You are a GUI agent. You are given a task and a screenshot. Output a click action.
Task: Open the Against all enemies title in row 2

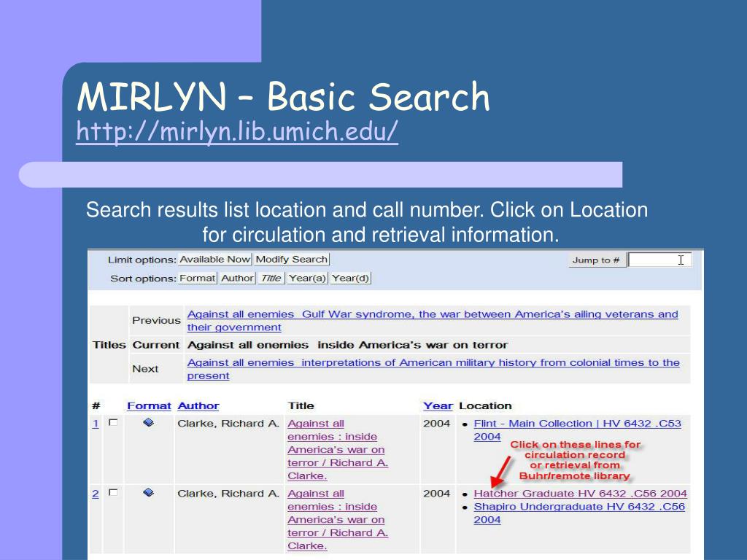coord(338,519)
